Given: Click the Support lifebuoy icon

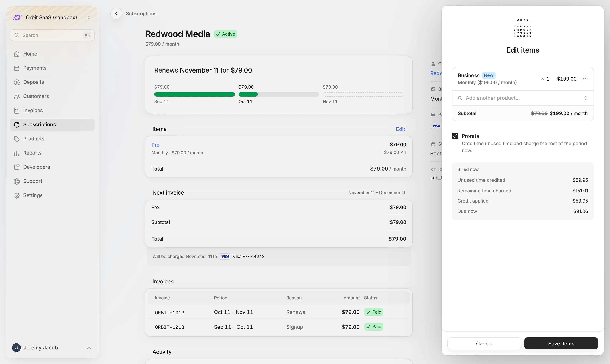Looking at the screenshot, I should coord(17,181).
